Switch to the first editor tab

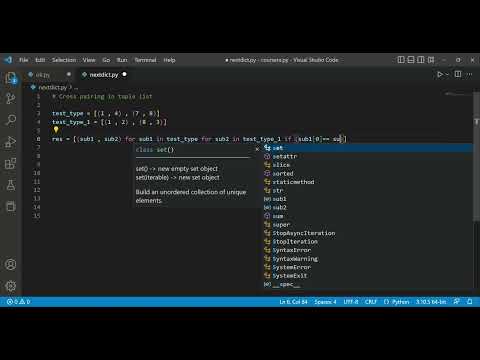(50, 75)
